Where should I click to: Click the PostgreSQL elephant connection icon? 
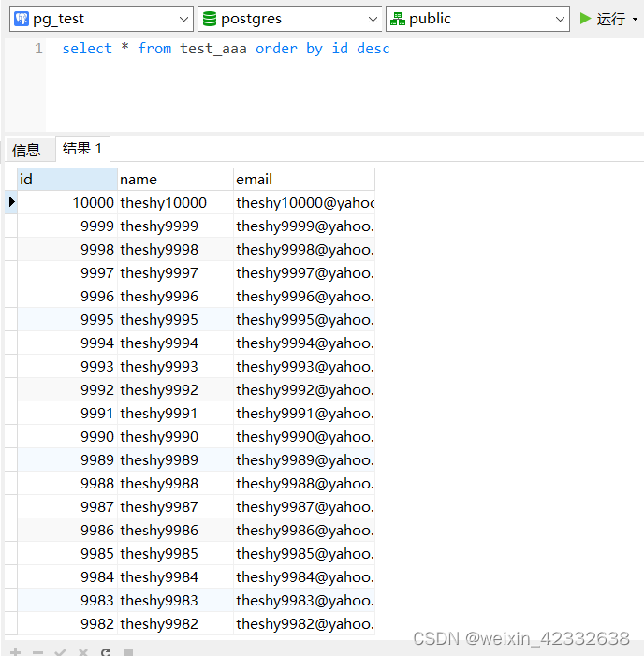pos(22,19)
